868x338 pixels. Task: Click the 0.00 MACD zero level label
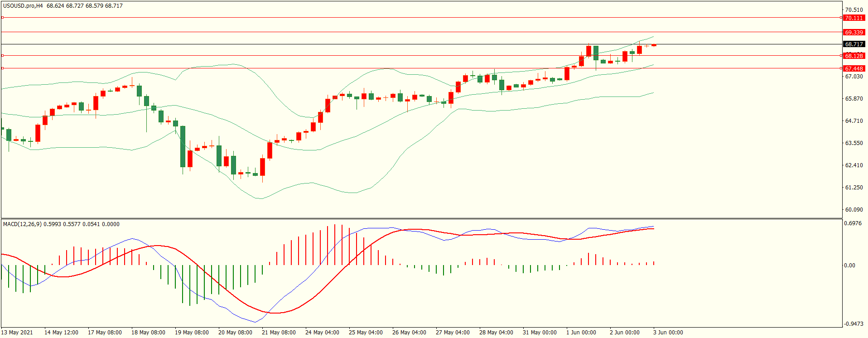pos(850,266)
